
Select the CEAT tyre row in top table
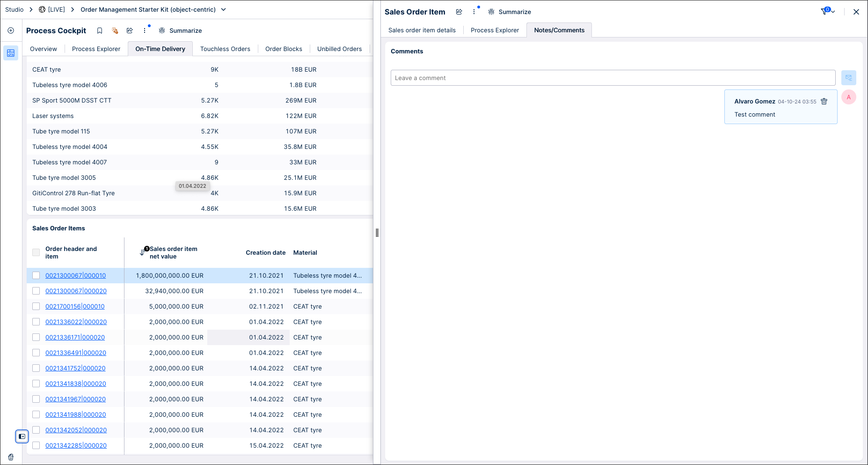pos(200,69)
